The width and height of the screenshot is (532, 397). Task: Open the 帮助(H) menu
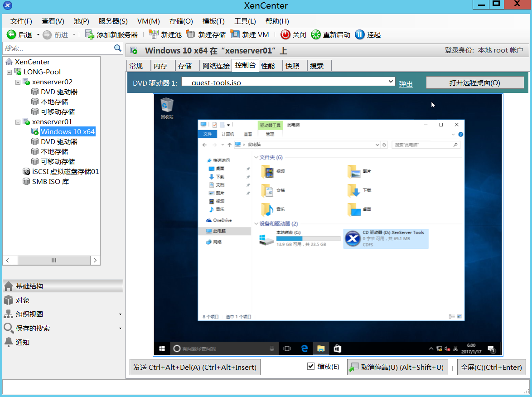point(277,21)
